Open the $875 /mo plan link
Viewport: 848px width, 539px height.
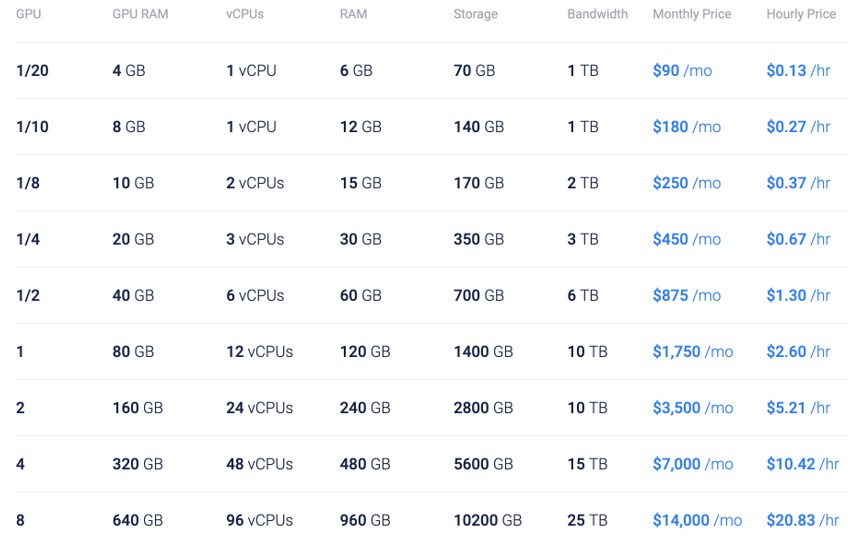686,296
